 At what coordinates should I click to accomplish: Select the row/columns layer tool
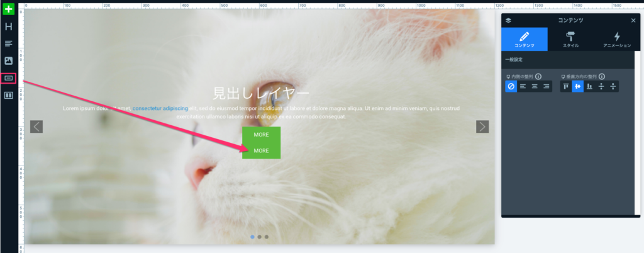(9, 95)
